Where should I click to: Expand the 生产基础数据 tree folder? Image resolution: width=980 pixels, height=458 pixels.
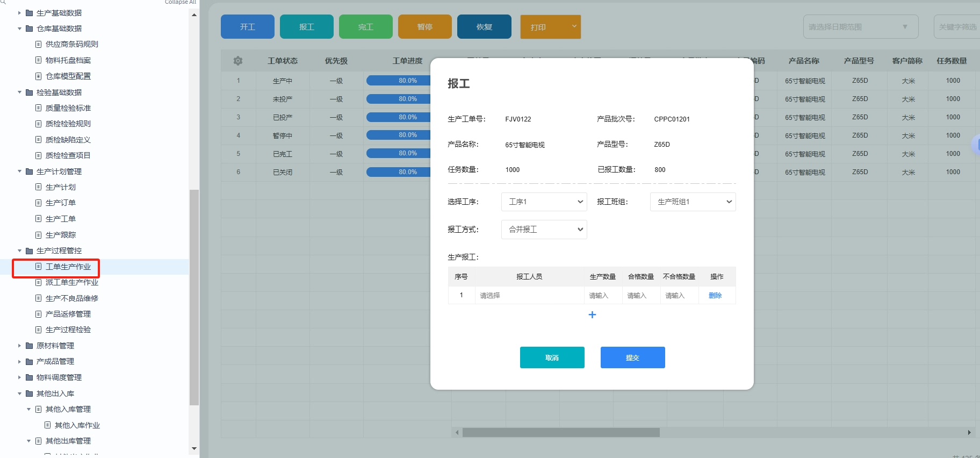[x=20, y=13]
